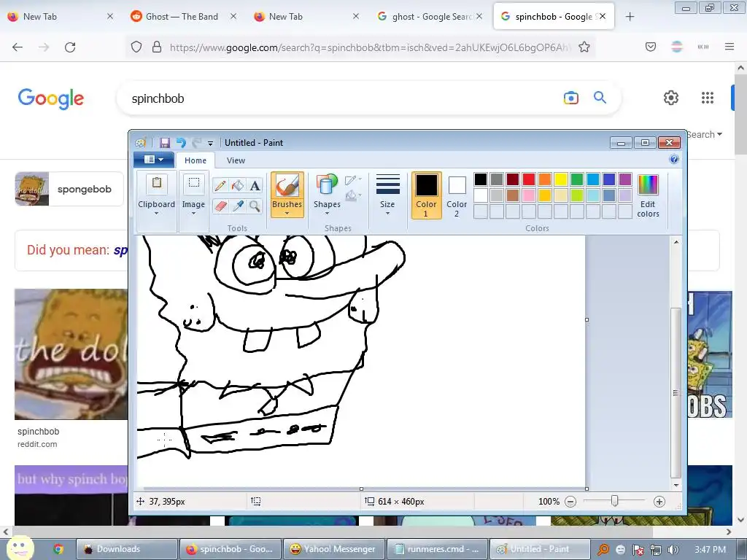Select Color 1 button
The height and width of the screenshot is (560, 747).
tap(426, 195)
